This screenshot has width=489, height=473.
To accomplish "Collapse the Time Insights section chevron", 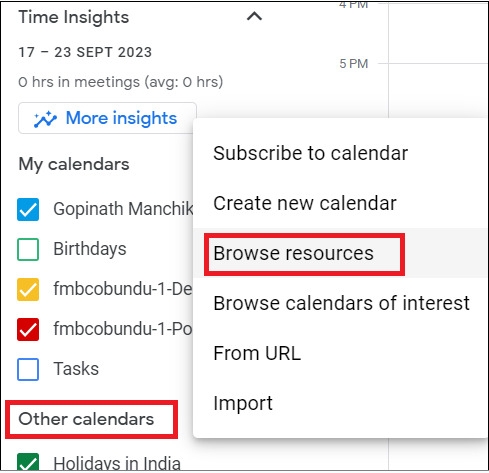I will [254, 16].
